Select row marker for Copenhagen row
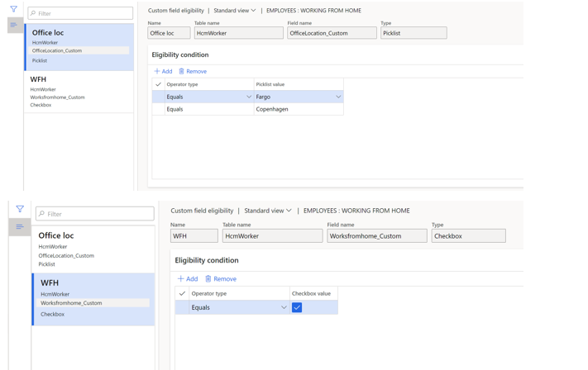 click(158, 109)
